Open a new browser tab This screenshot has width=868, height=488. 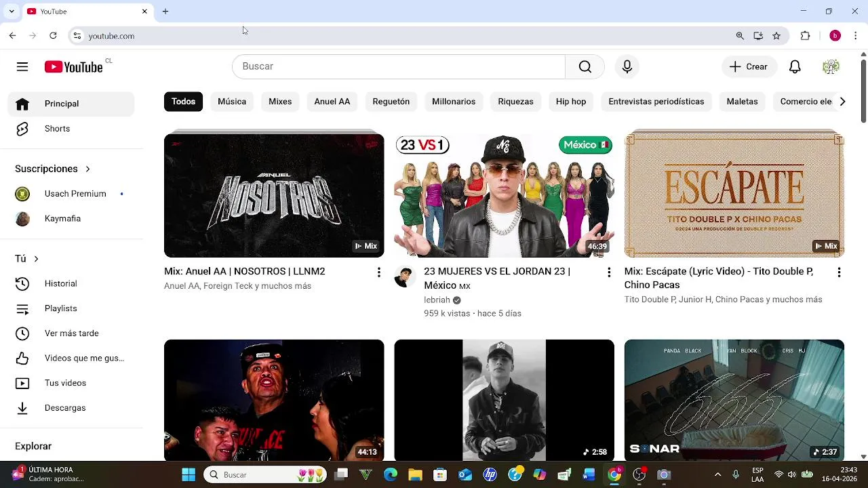pos(165,12)
